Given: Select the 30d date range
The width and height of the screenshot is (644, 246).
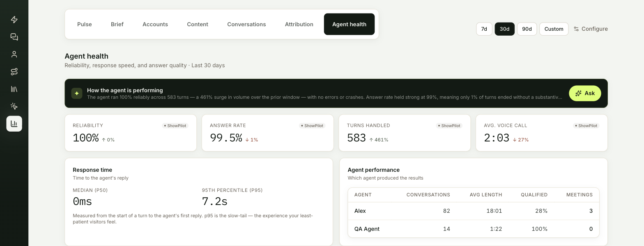Looking at the screenshot, I should (505, 29).
